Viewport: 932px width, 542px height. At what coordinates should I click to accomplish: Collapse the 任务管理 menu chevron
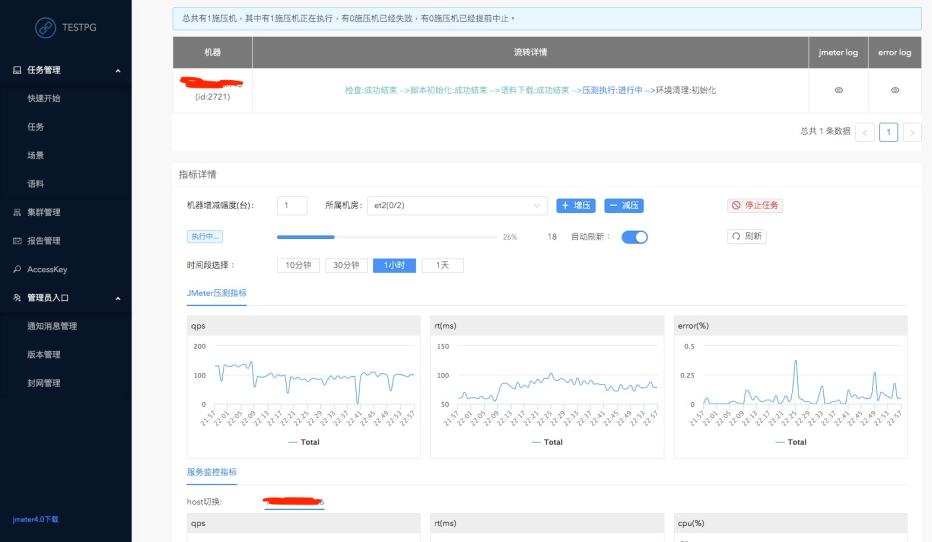[118, 71]
